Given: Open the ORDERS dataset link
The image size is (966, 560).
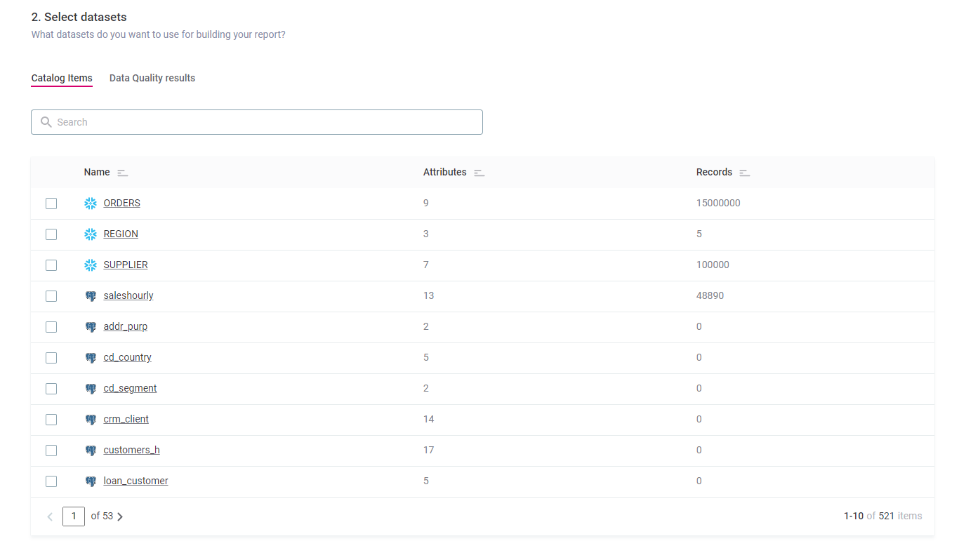Looking at the screenshot, I should click(x=121, y=203).
